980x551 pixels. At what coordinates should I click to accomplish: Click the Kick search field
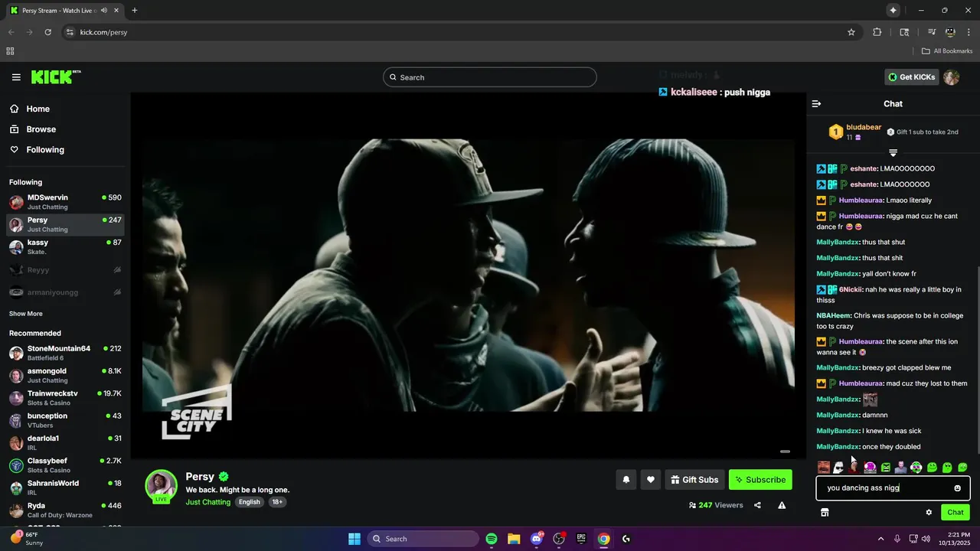pyautogui.click(x=490, y=77)
